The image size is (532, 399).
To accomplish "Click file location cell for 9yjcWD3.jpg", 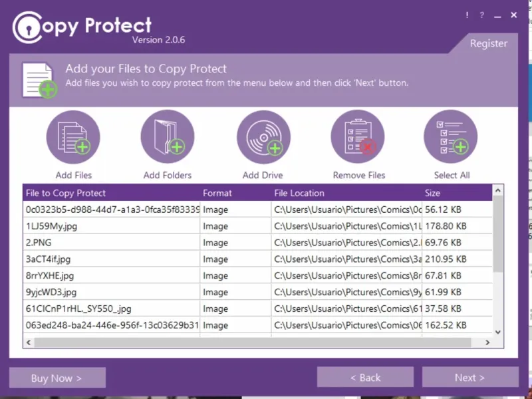I will click(346, 292).
